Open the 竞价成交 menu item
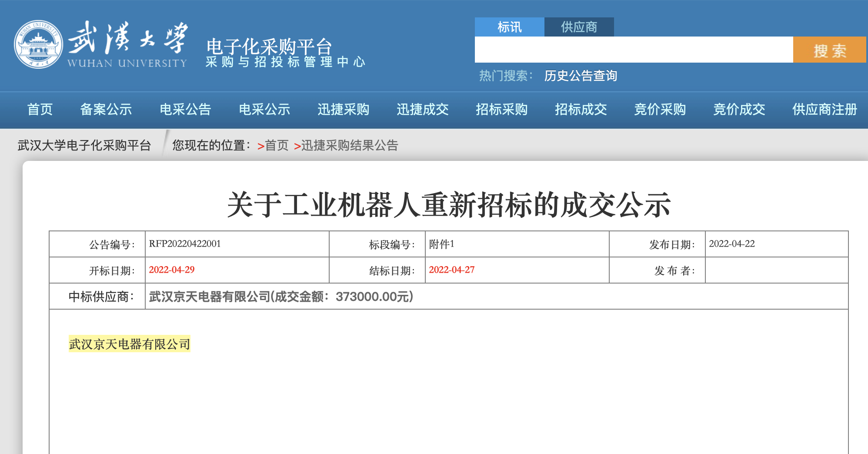868x454 pixels. click(x=739, y=109)
